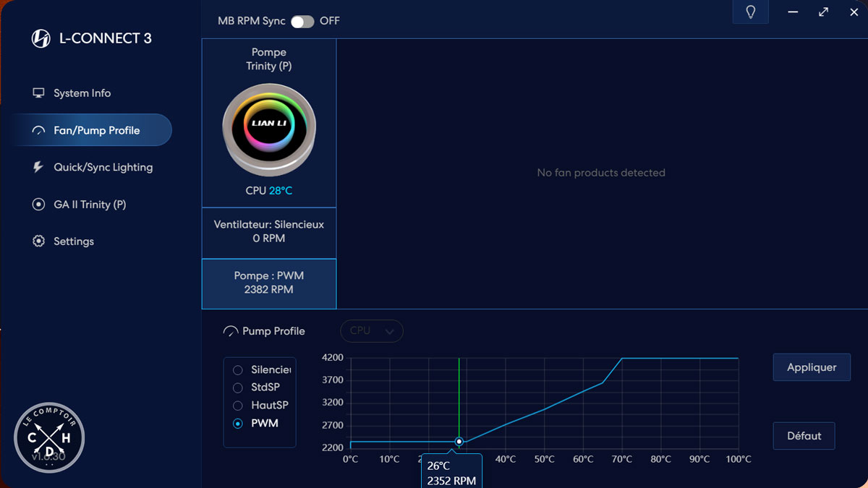Click the L-CONNECT 3 logo icon
This screenshot has height=488, width=868.
pyautogui.click(x=41, y=38)
